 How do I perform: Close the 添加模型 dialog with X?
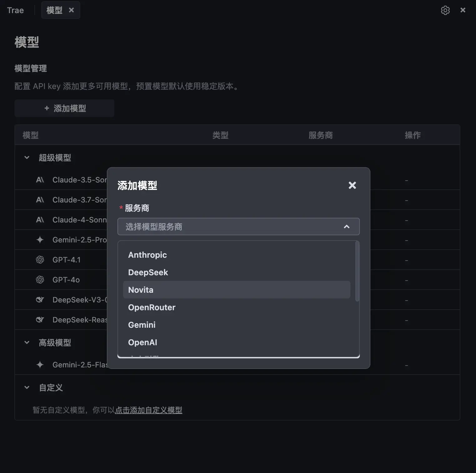[x=352, y=185]
